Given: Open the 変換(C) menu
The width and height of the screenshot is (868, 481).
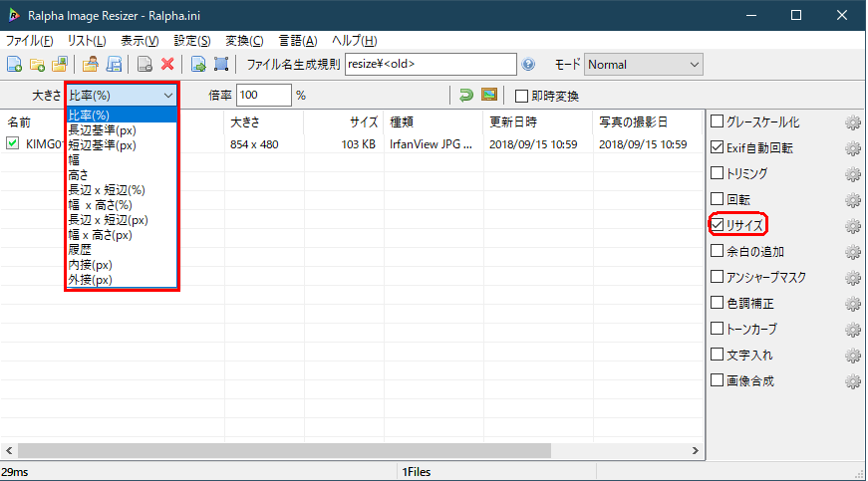Looking at the screenshot, I should 244,41.
